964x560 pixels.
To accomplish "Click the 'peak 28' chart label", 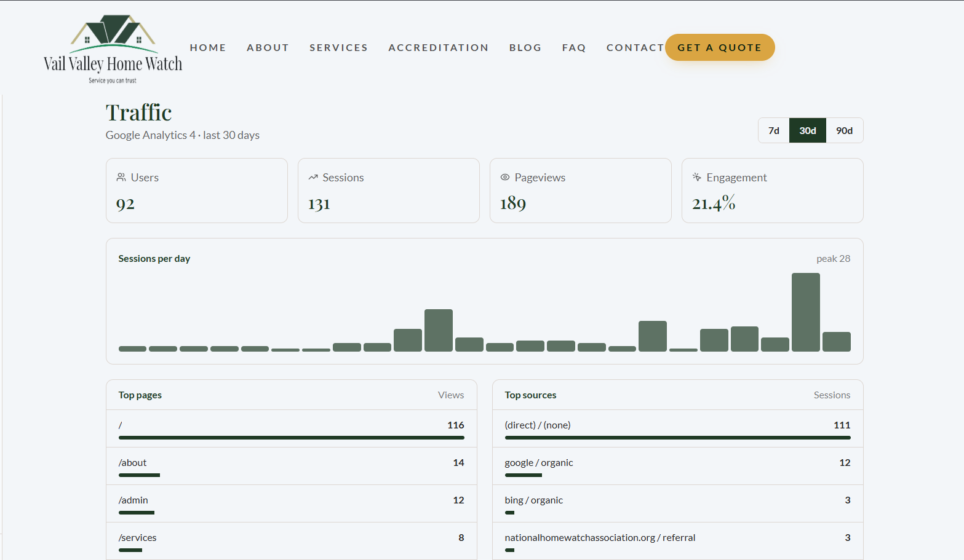I will pos(834,259).
